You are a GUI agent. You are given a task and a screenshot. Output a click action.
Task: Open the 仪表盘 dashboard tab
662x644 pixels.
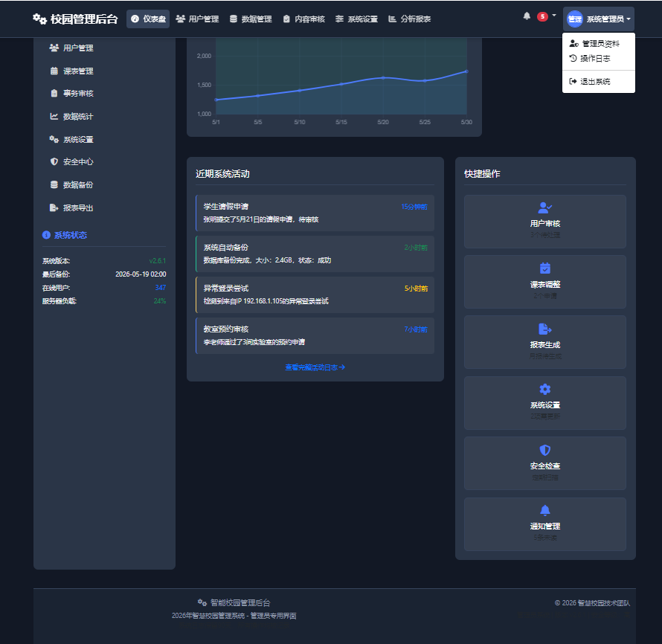coord(148,19)
